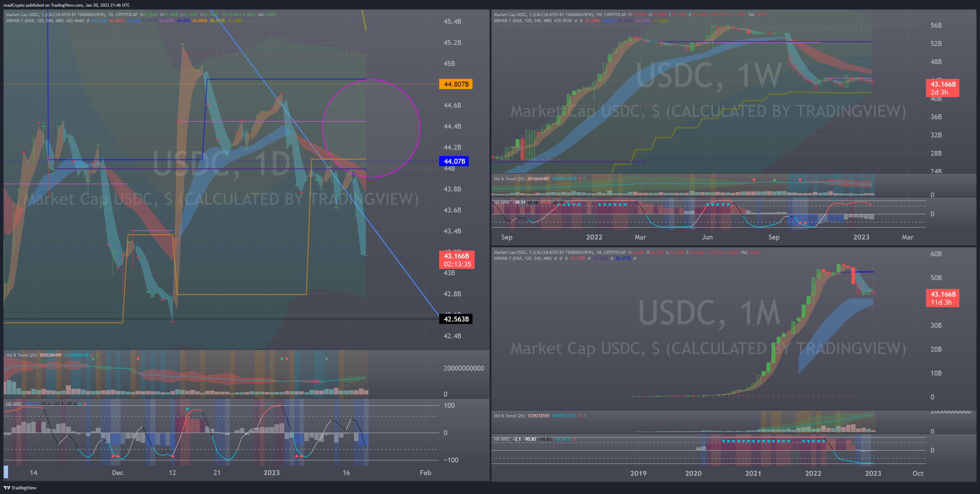Viewport: 980px width, 494px height.
Task: Click the 48B price tick on weekly chart
Action: 936,62
